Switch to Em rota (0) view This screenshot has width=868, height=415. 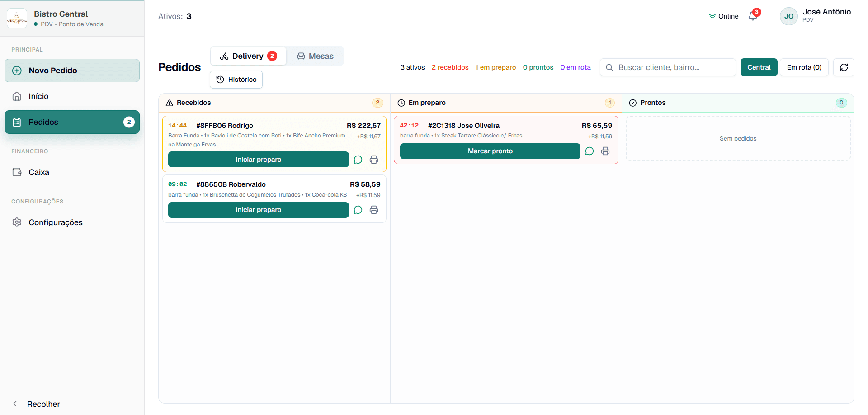tap(804, 67)
